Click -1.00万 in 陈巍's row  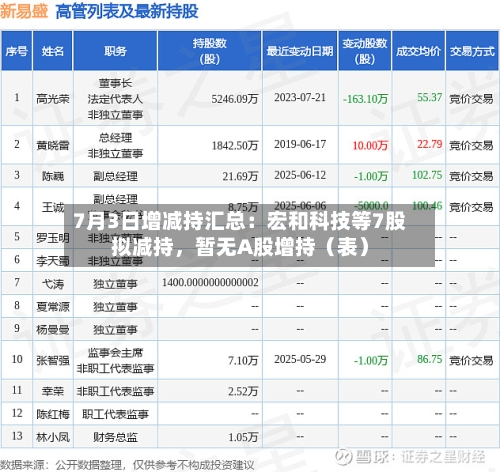click(x=371, y=176)
